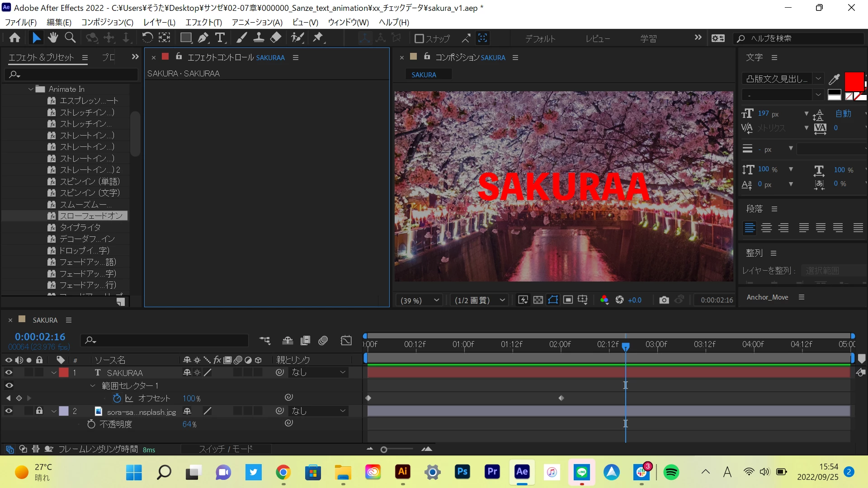Click the red text fill color swatch
The height and width of the screenshot is (488, 868).
(854, 82)
